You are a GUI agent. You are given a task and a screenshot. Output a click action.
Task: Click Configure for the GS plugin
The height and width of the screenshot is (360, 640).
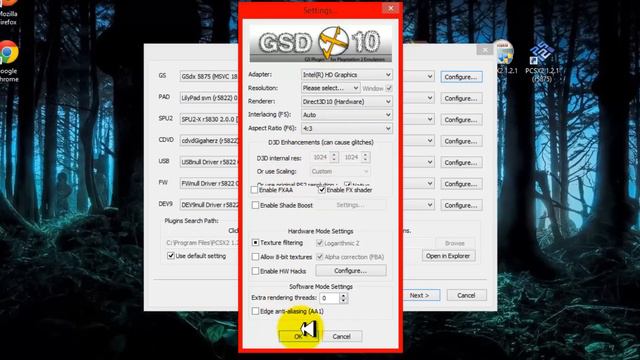pos(461,77)
